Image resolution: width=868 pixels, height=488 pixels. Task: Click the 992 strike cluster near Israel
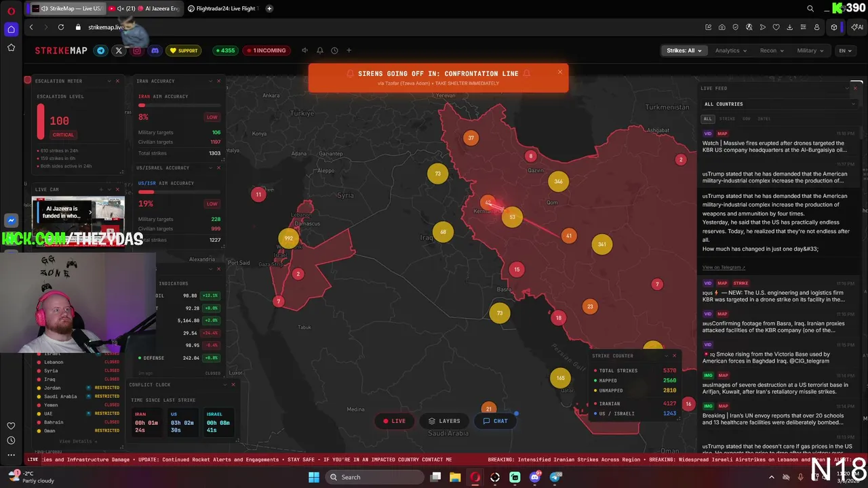coord(289,238)
